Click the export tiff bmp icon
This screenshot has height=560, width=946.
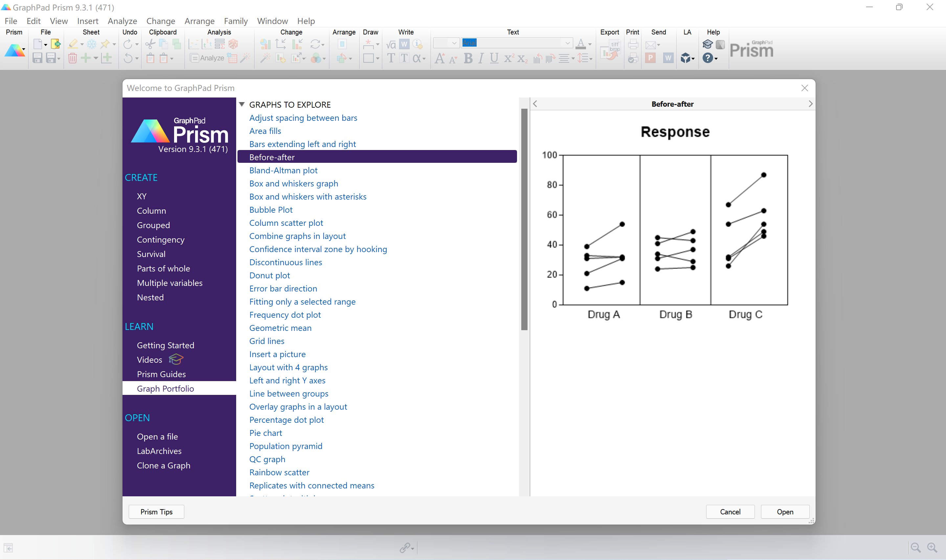tap(610, 51)
